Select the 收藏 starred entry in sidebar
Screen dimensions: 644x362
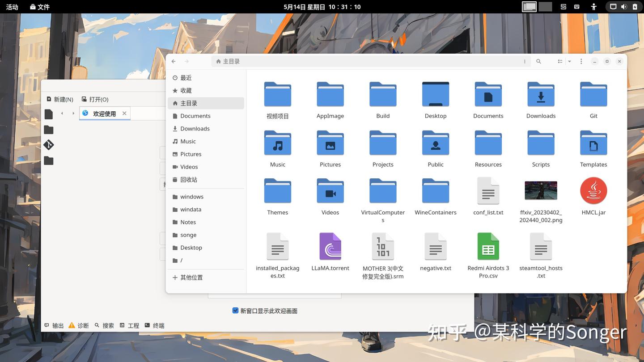coord(186,90)
